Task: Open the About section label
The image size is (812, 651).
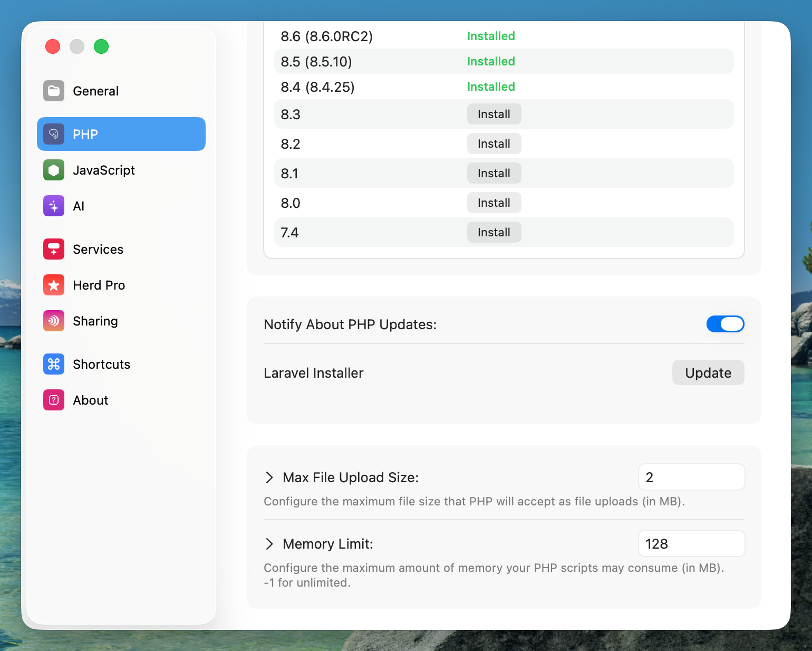Action: (x=91, y=400)
